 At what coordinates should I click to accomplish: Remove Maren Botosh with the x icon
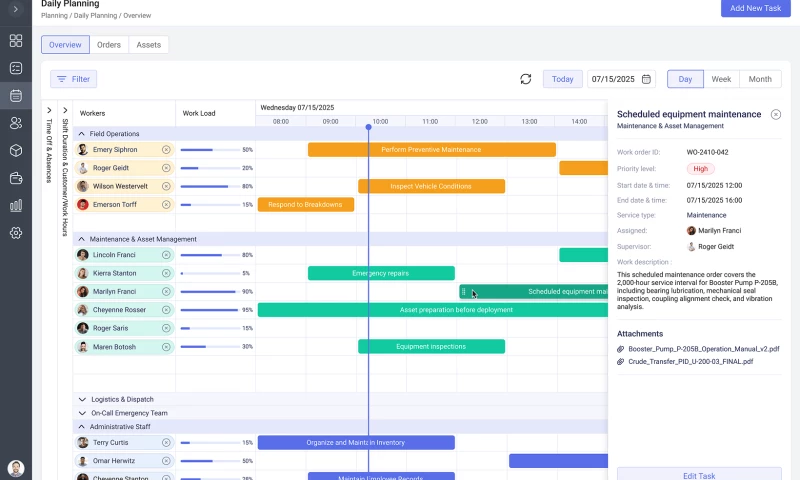point(166,347)
